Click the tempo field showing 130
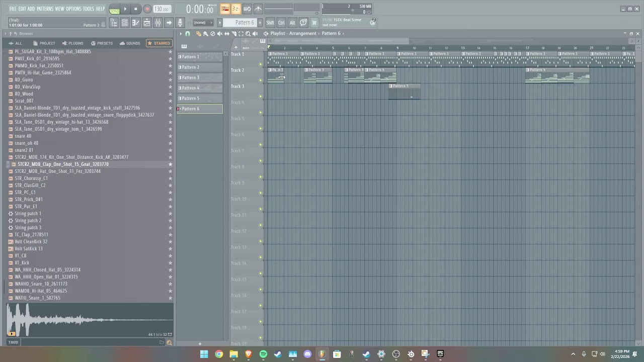 [162, 9]
